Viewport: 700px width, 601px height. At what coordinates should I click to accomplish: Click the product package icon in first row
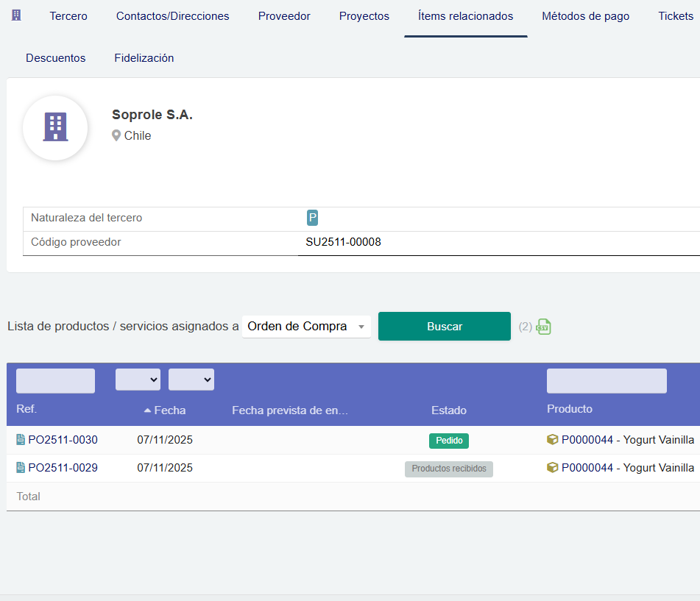point(554,439)
